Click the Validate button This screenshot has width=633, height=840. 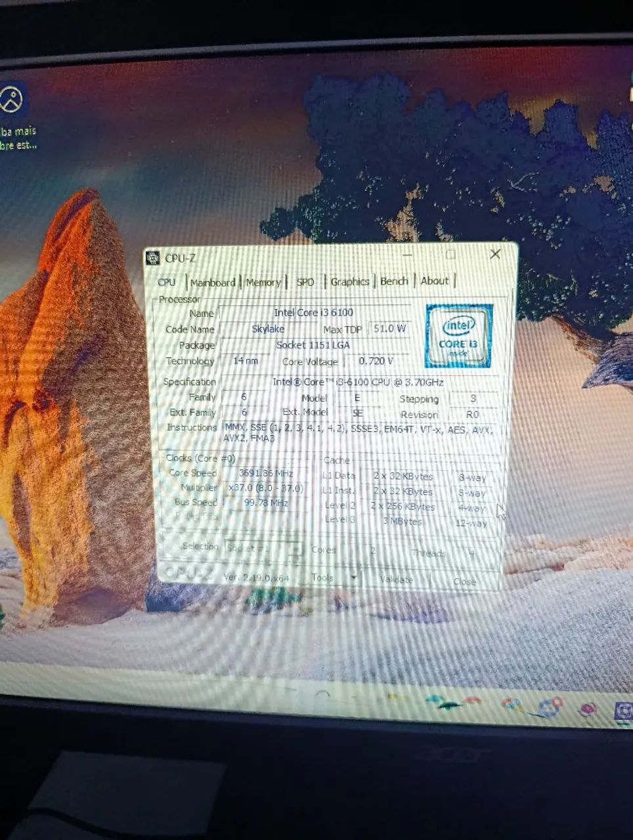coord(397,579)
